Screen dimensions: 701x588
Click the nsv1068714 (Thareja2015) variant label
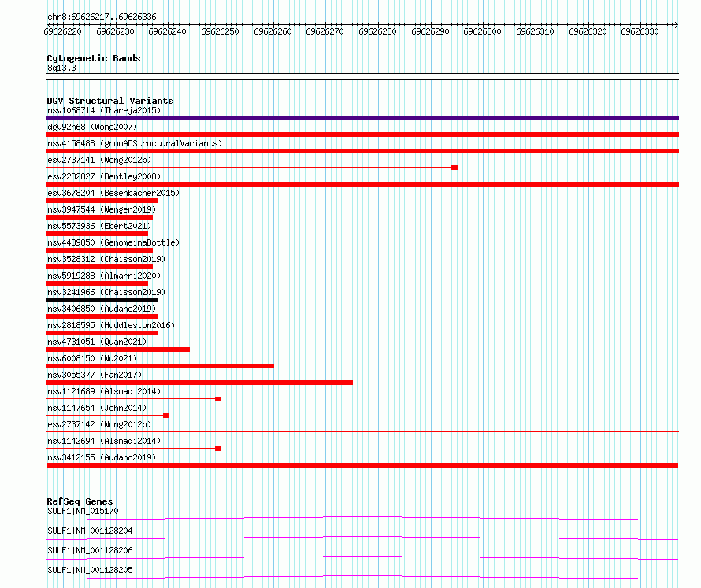104,110
